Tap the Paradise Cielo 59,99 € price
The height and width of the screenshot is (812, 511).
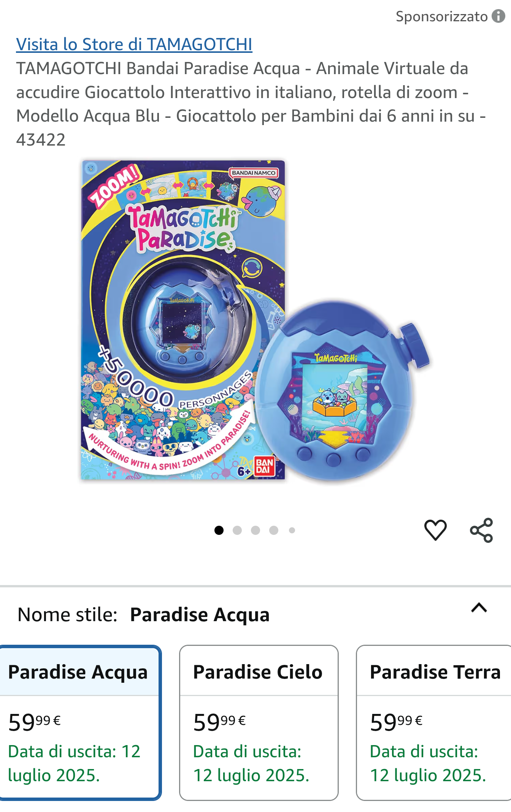point(219,721)
